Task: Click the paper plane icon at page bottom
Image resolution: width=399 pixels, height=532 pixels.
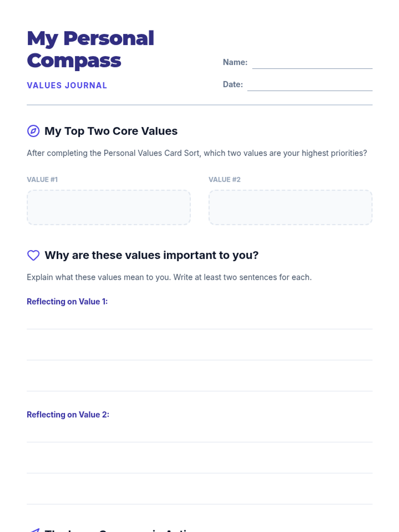Action: click(x=33, y=530)
